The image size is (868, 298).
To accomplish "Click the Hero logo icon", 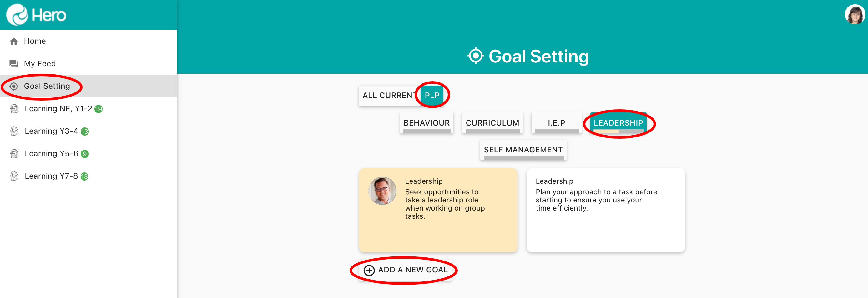I will tap(17, 15).
